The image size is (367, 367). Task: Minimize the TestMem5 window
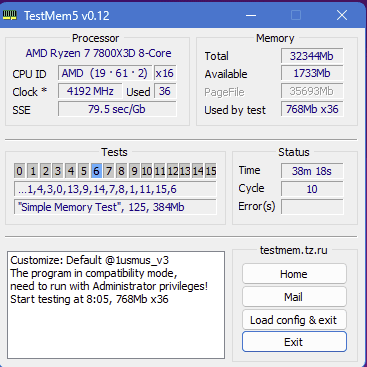pos(251,15)
